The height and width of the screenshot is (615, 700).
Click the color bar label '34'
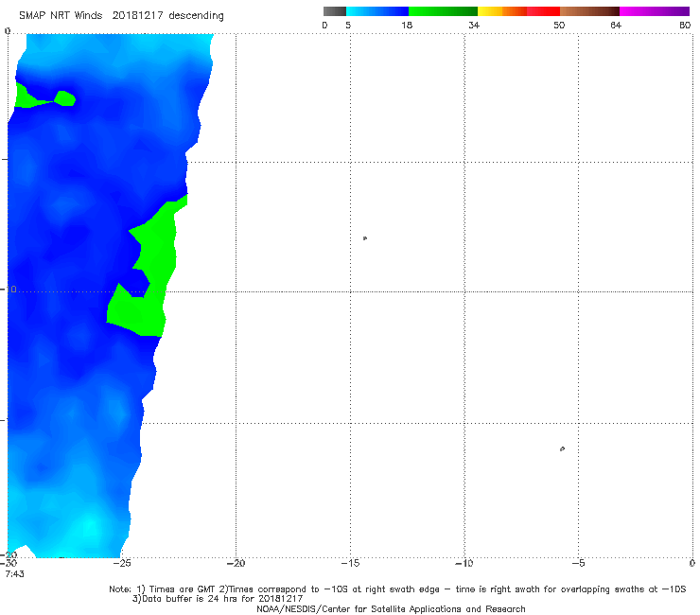point(474,25)
